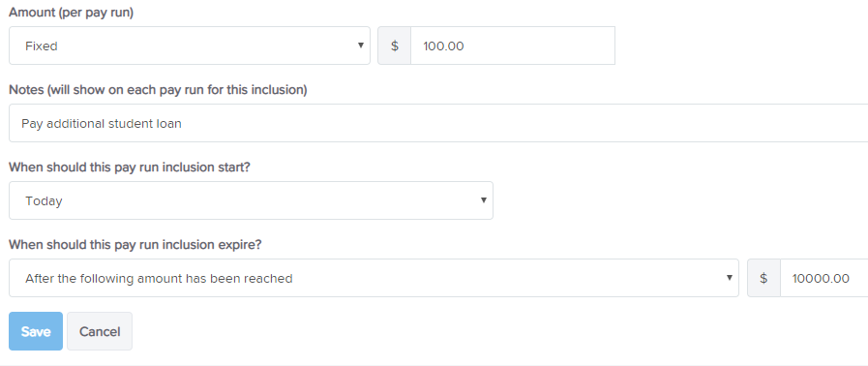The height and width of the screenshot is (366, 868).
Task: Click the dollar sign beside 100.00
Action: tap(395, 46)
